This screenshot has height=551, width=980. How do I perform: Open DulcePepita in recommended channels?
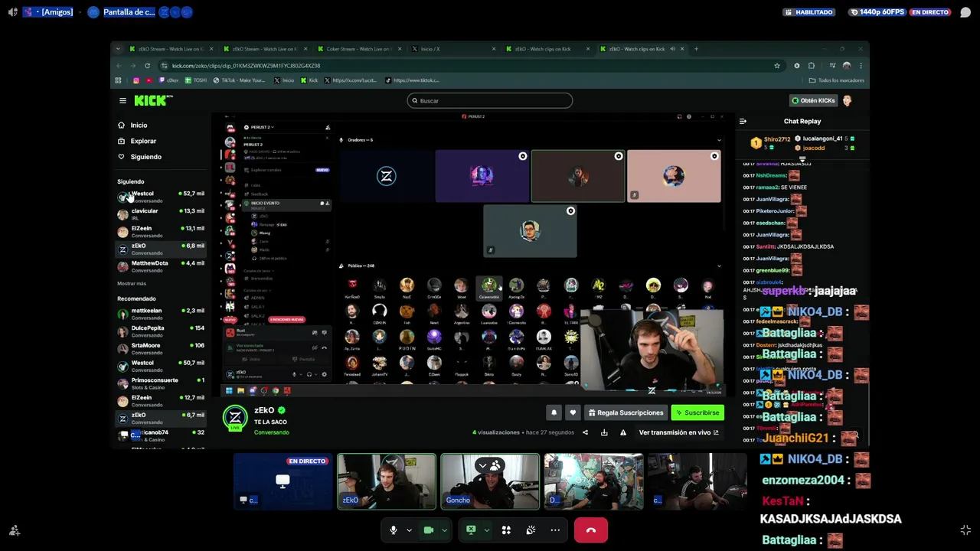(x=161, y=331)
